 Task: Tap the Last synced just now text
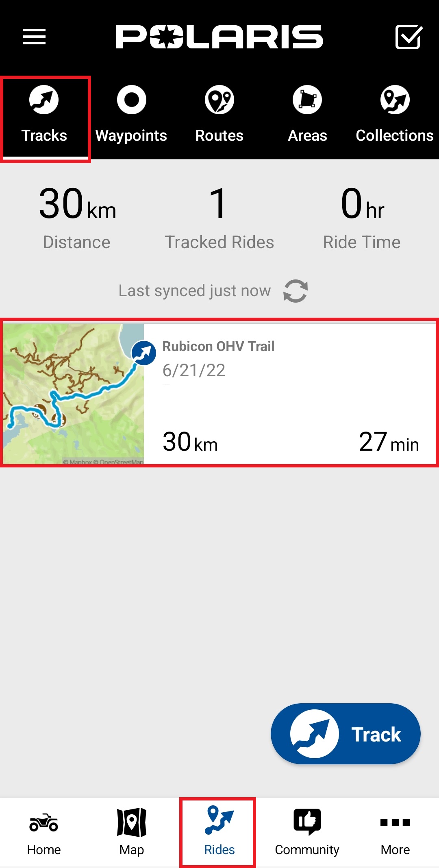(x=194, y=291)
